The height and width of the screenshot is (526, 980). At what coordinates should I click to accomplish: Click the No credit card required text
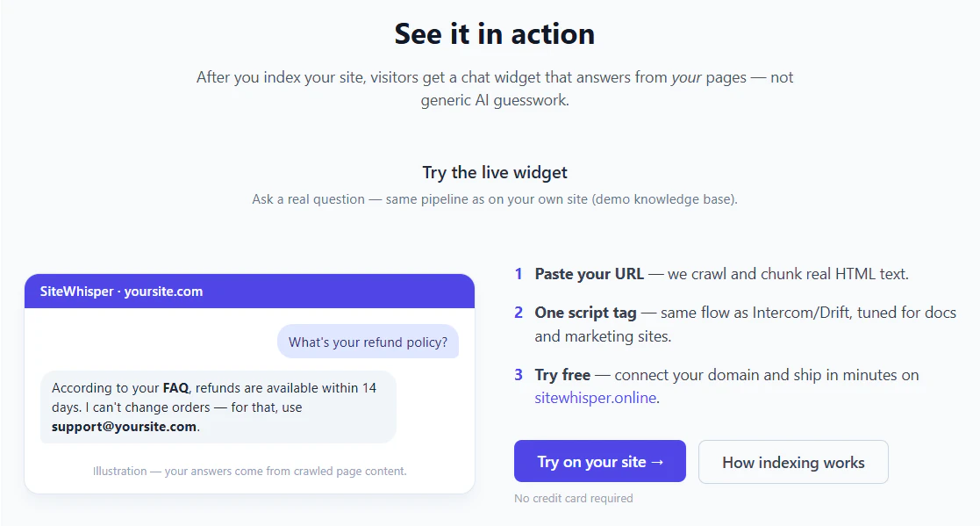573,498
